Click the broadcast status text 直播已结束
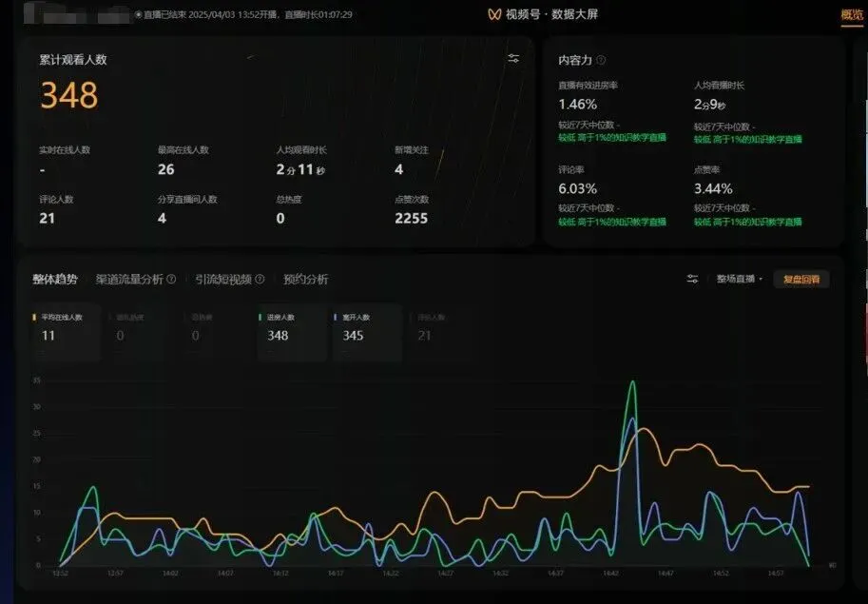The width and height of the screenshot is (868, 604). tap(164, 15)
